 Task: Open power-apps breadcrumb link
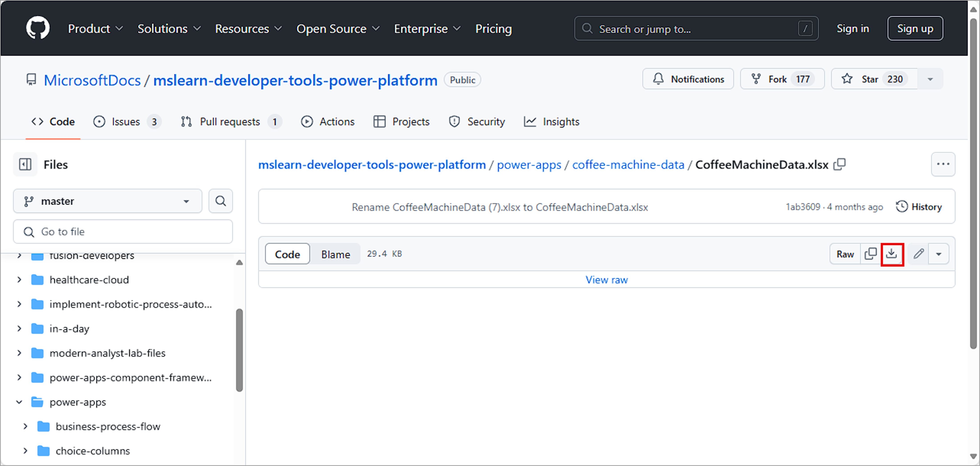(x=529, y=164)
